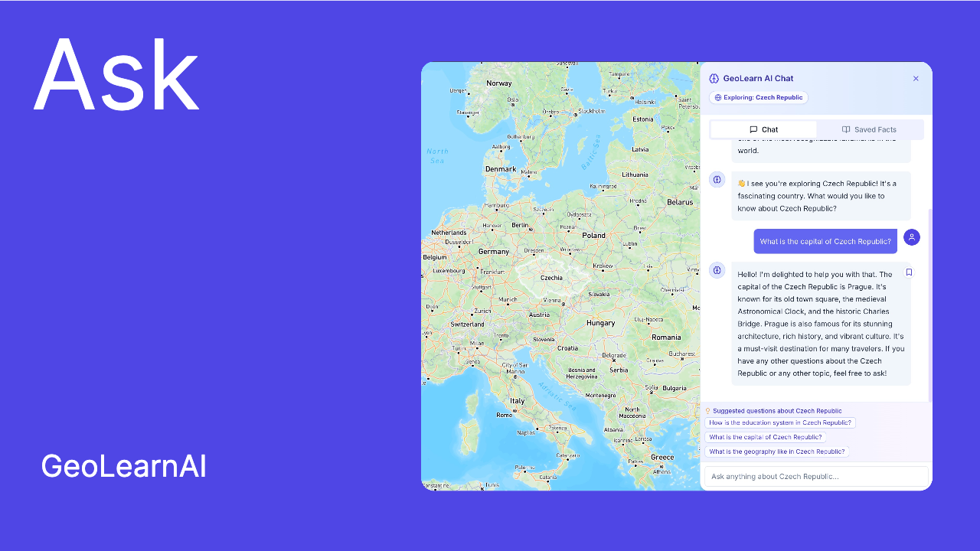Click the chat panel vertical scrollbar
This screenshot has height=551, width=980.
pyautogui.click(x=930, y=306)
